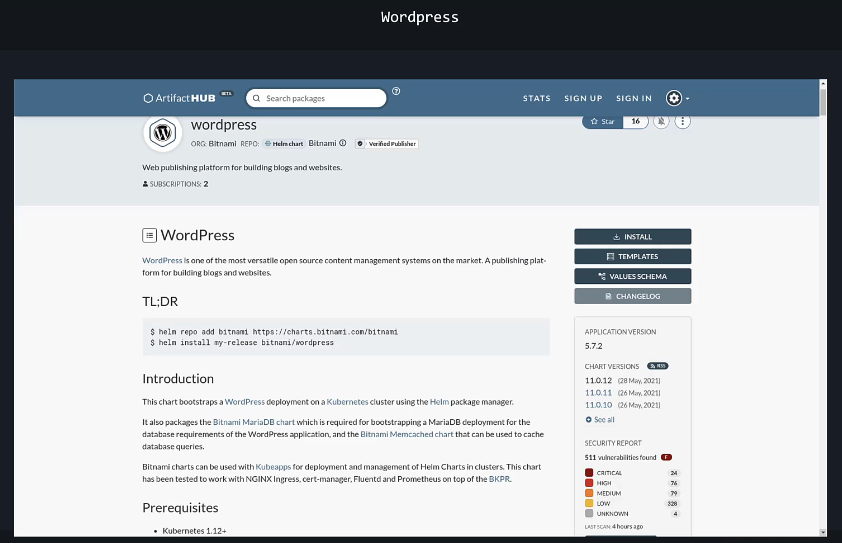Focus the Search packages field
The height and width of the screenshot is (543, 842).
(x=316, y=98)
